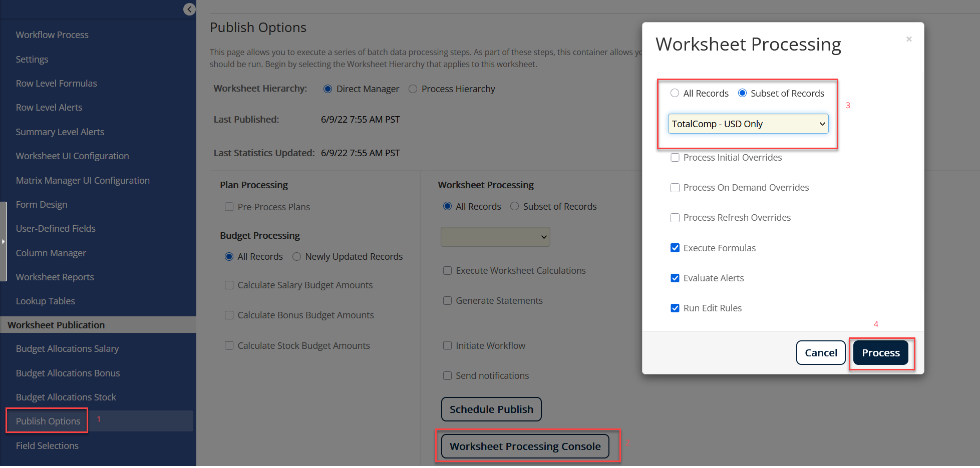This screenshot has height=468, width=980.
Task: Check Calculate Stock Budget Amounts
Action: 229,345
